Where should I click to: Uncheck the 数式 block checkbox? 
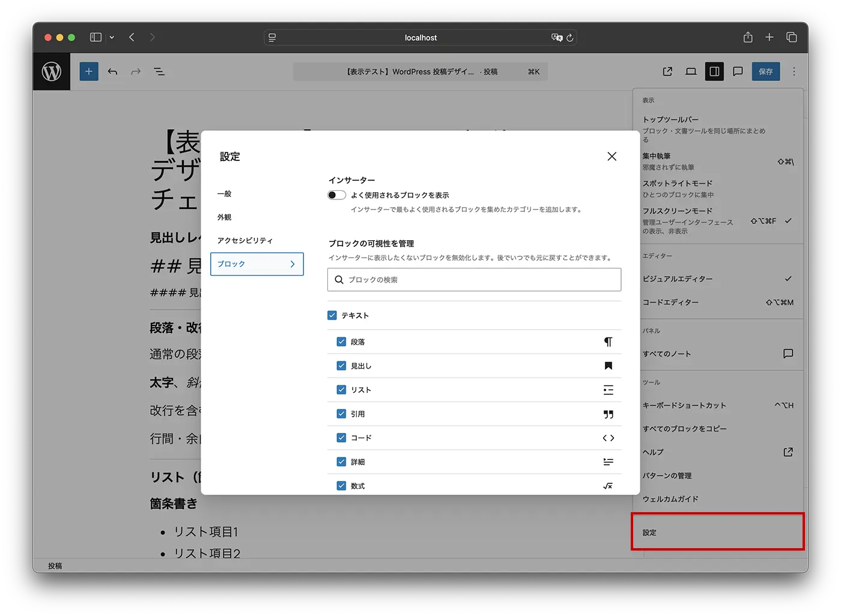(x=341, y=486)
